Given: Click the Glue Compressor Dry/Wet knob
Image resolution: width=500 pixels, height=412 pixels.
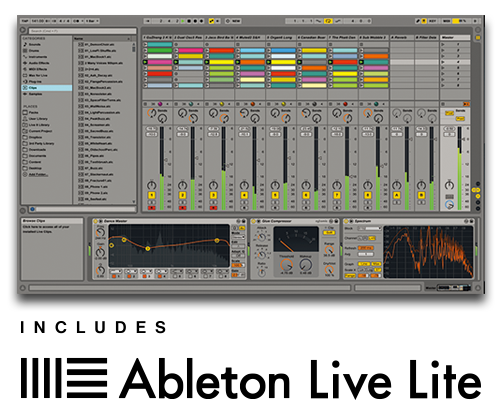Looking at the screenshot, I should click(329, 269).
